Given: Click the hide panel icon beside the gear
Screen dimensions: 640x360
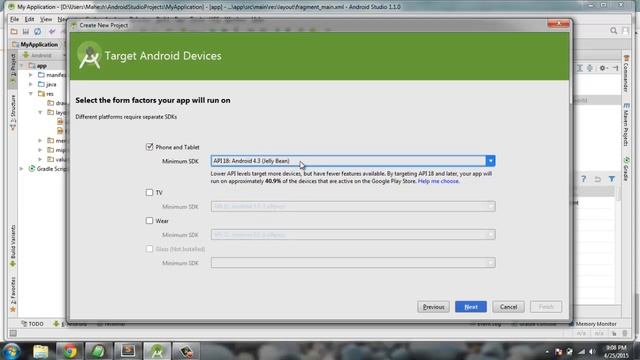Looking at the screenshot, I should [615, 68].
